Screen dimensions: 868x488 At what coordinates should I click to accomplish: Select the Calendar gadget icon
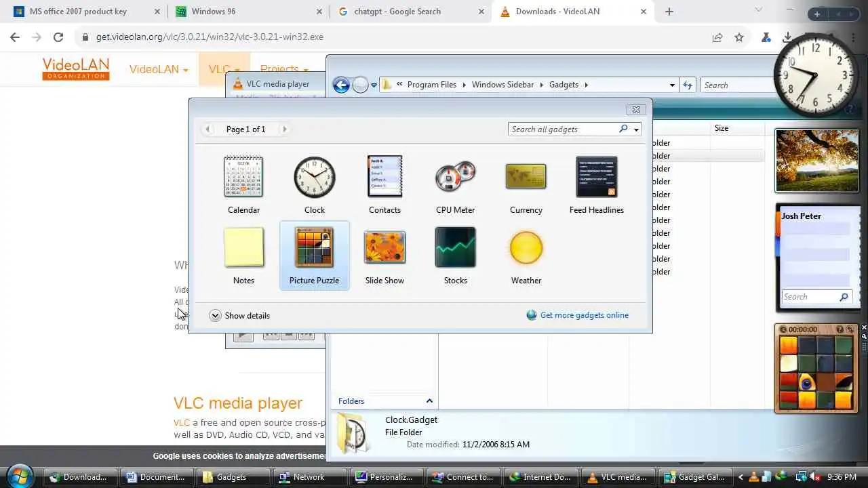pos(243,178)
